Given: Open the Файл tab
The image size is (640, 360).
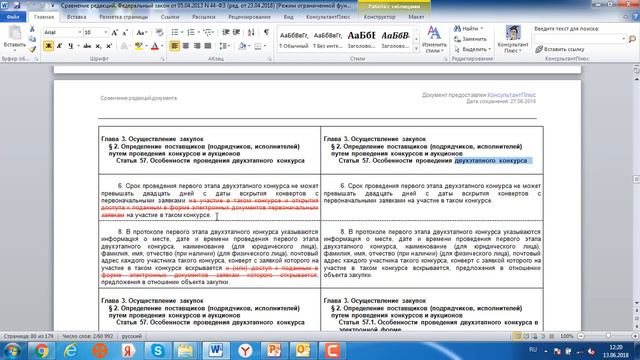Looking at the screenshot, I should (13, 17).
